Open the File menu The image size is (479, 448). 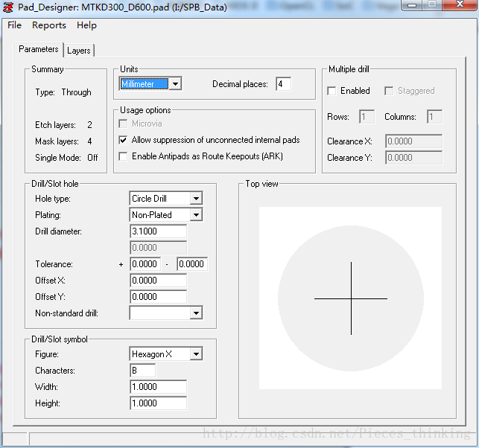[14, 25]
